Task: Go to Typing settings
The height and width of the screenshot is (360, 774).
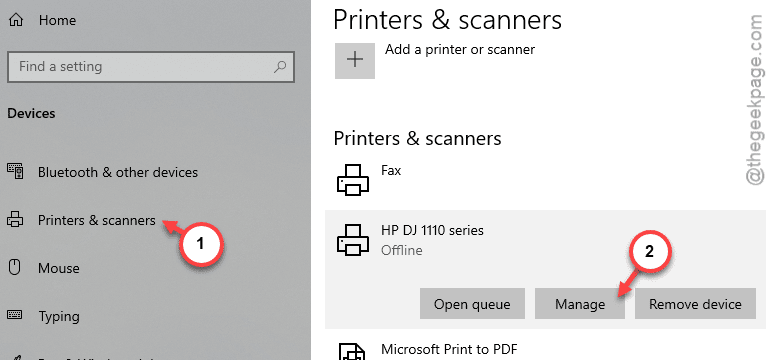Action: click(59, 316)
